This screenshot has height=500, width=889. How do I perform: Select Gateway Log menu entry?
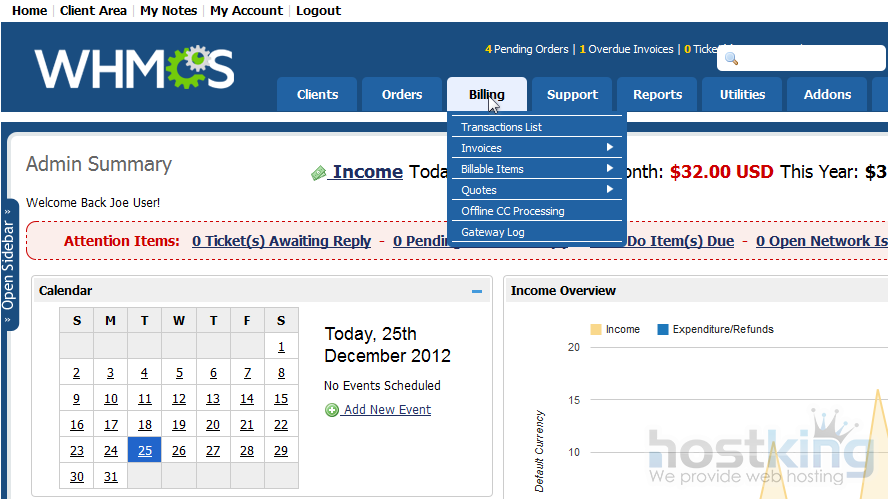point(492,232)
